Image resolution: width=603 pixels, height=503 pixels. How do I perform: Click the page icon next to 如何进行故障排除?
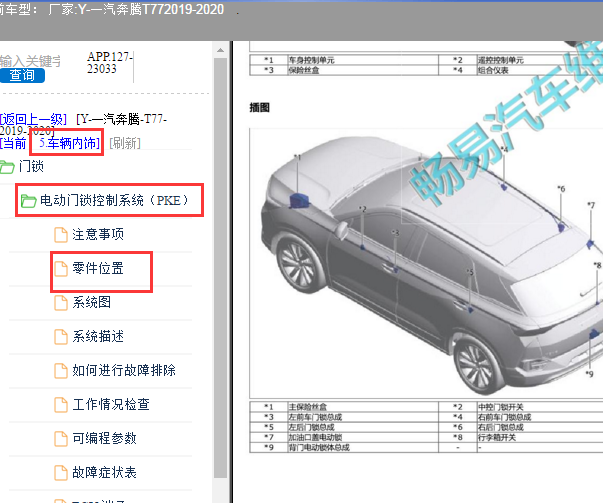61,371
